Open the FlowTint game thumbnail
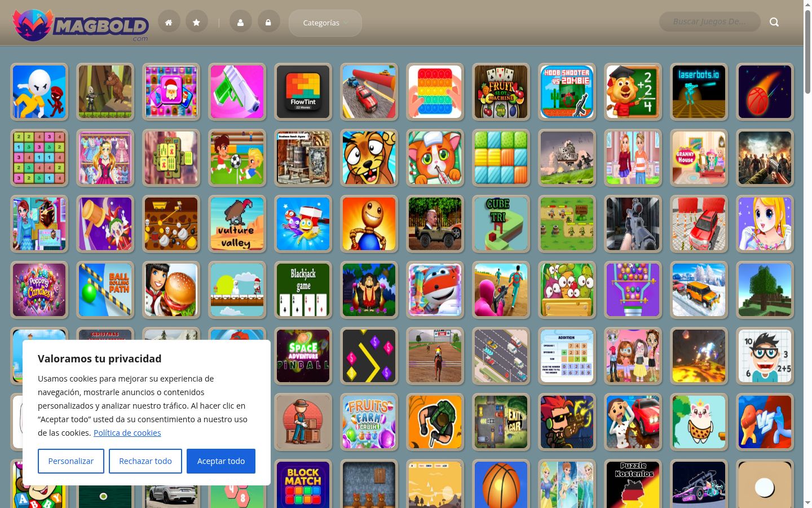Viewport: 812px width, 508px height. [303, 91]
